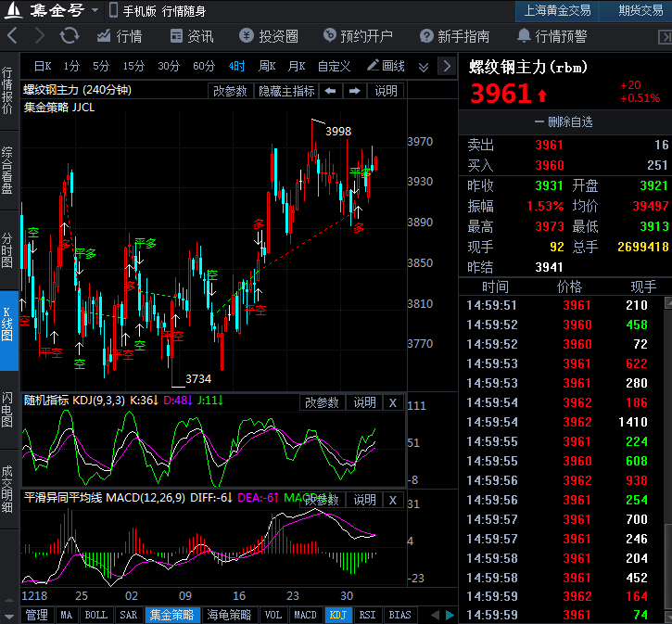Click 改参数 for main chart
672x624 pixels.
coord(230,91)
